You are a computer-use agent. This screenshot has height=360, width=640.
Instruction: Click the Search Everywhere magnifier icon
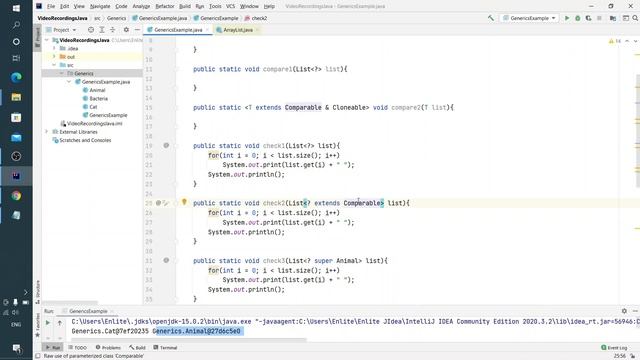click(635, 18)
